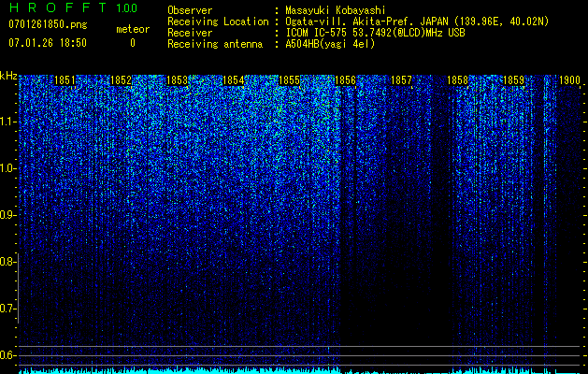588x374 pixels.
Task: Select receiver text ICOM IC-575 53.7492 MHz USB
Action: click(x=375, y=33)
